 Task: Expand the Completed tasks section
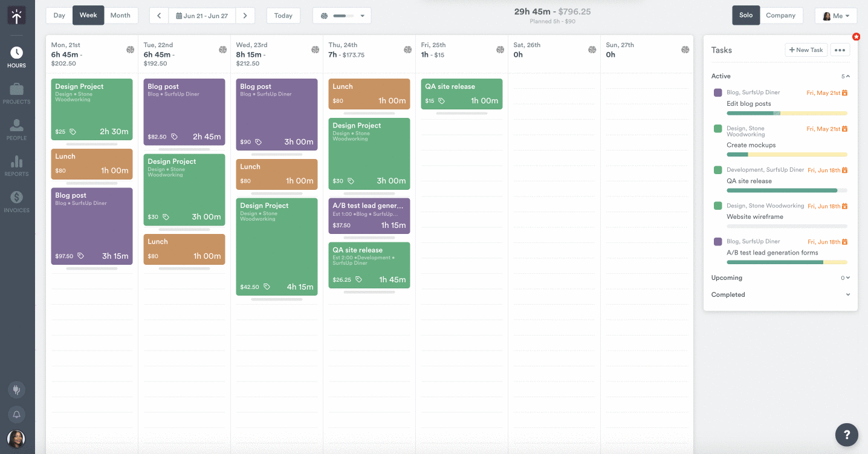coord(848,294)
